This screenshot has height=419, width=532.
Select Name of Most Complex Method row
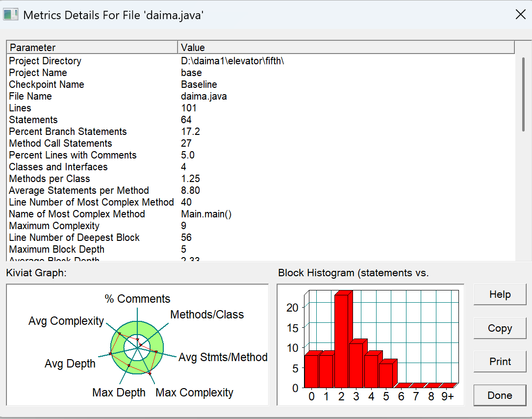(260, 214)
